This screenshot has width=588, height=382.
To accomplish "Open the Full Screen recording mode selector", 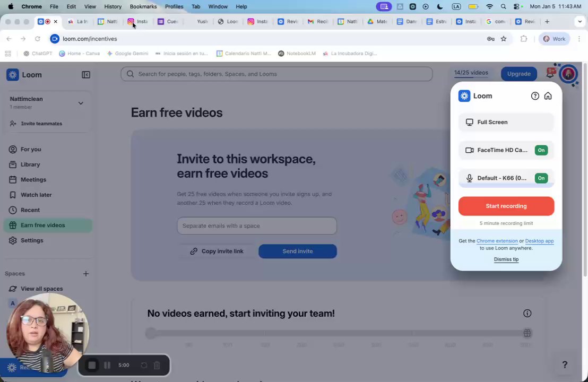I will [506, 122].
